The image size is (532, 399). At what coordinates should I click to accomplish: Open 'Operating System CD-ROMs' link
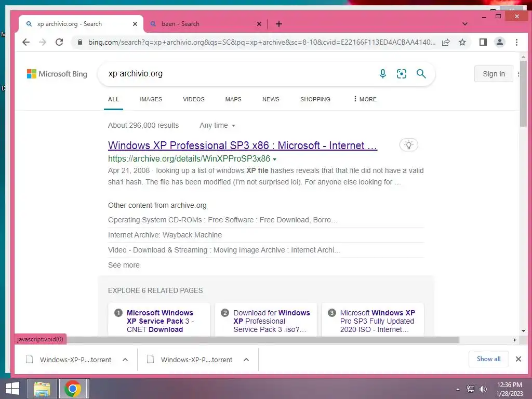(222, 220)
